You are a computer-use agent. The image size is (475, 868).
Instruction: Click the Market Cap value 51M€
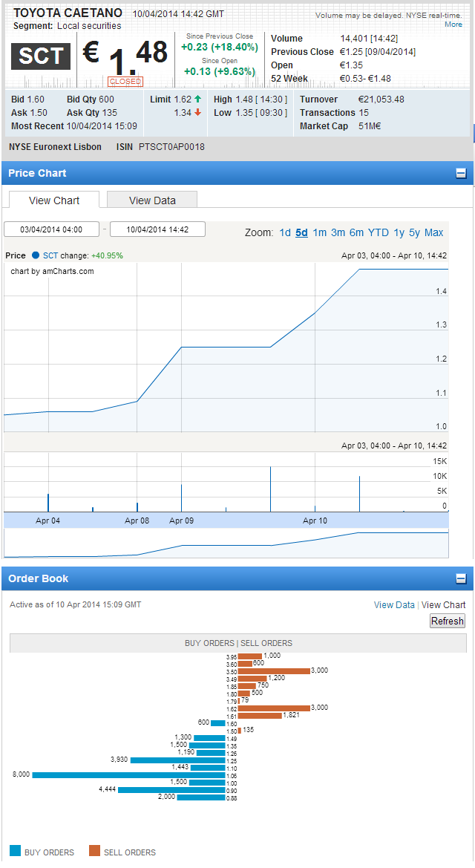point(370,125)
